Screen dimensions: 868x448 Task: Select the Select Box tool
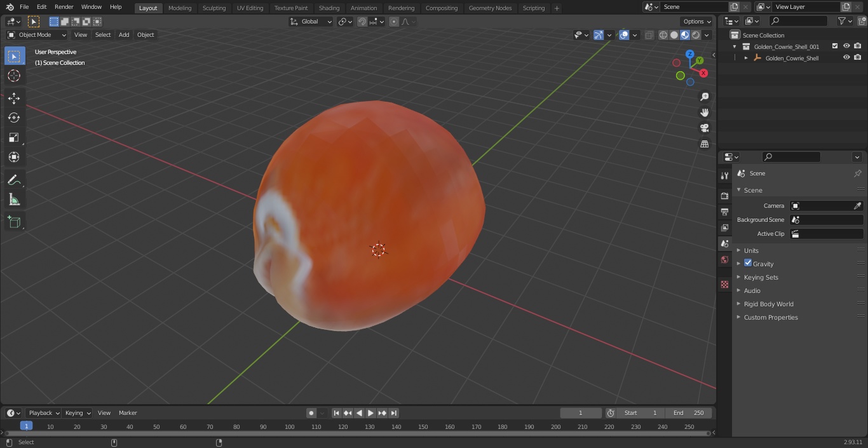14,56
